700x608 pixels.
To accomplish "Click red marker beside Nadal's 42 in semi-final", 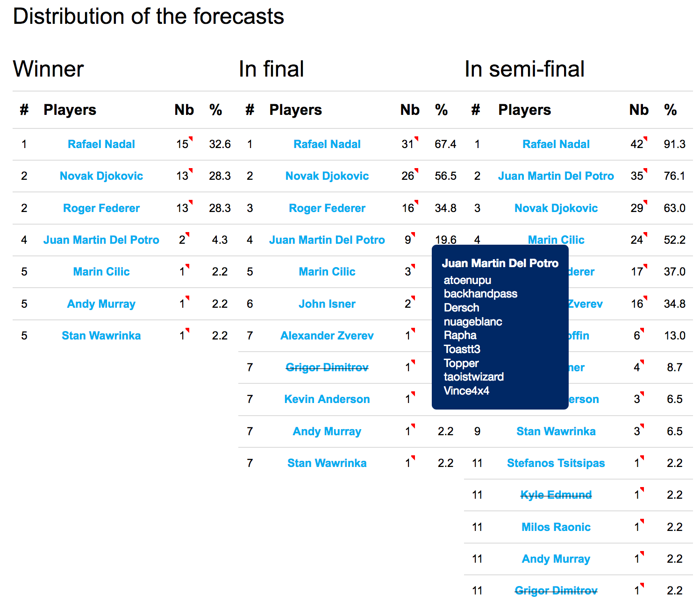I will coord(645,138).
